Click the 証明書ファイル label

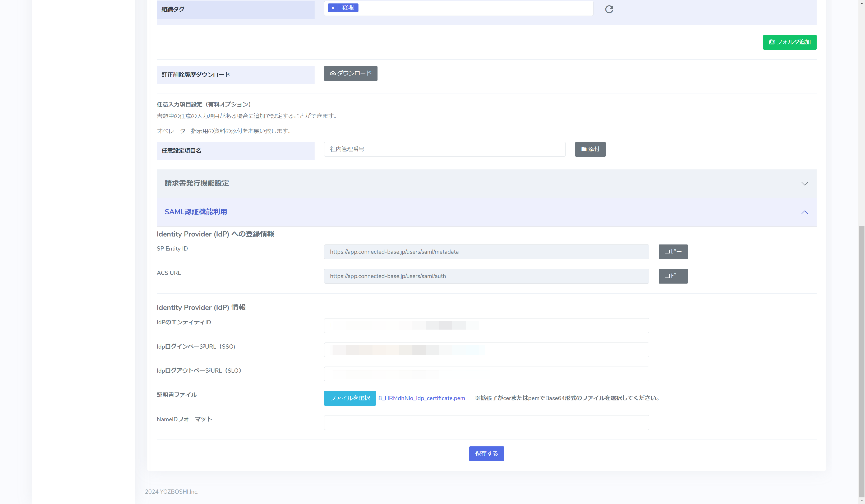coord(177,395)
